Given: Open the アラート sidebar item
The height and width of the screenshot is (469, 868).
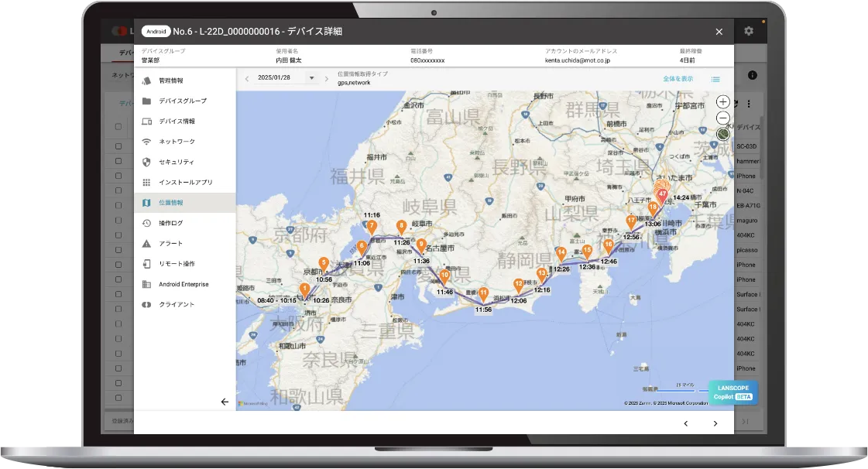Looking at the screenshot, I should (185, 243).
